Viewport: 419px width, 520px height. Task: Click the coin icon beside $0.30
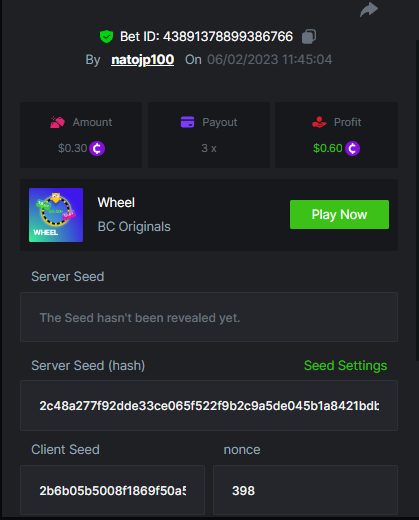pyautogui.click(x=97, y=148)
